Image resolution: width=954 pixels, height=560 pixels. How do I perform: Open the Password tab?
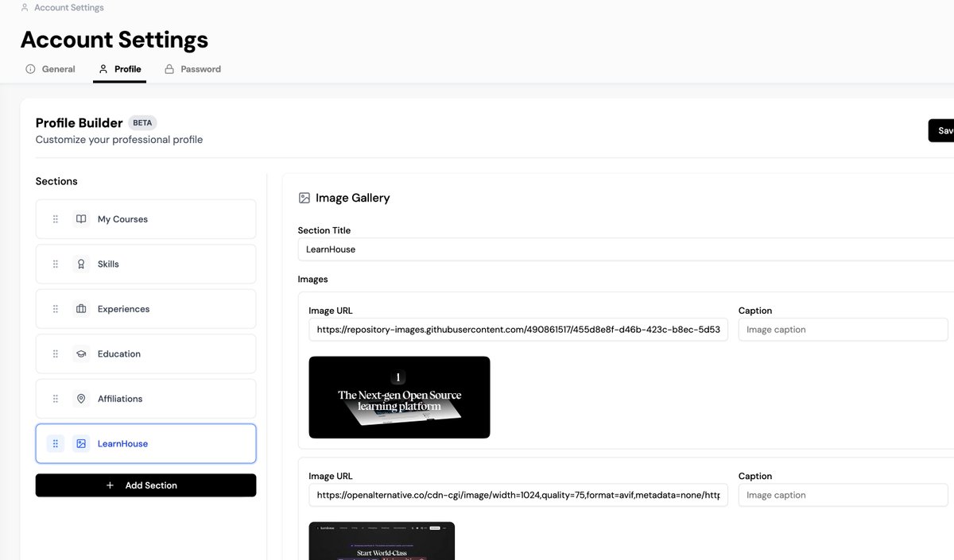(x=192, y=69)
